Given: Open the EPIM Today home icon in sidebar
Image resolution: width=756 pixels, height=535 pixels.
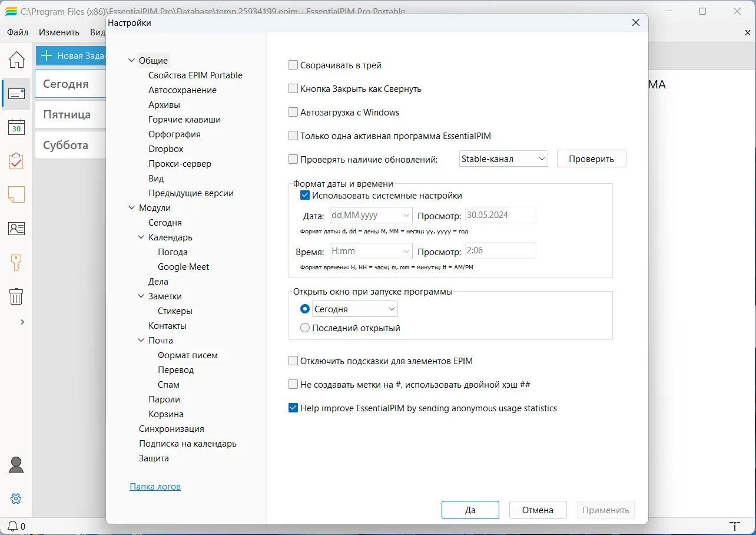Looking at the screenshot, I should [x=16, y=60].
